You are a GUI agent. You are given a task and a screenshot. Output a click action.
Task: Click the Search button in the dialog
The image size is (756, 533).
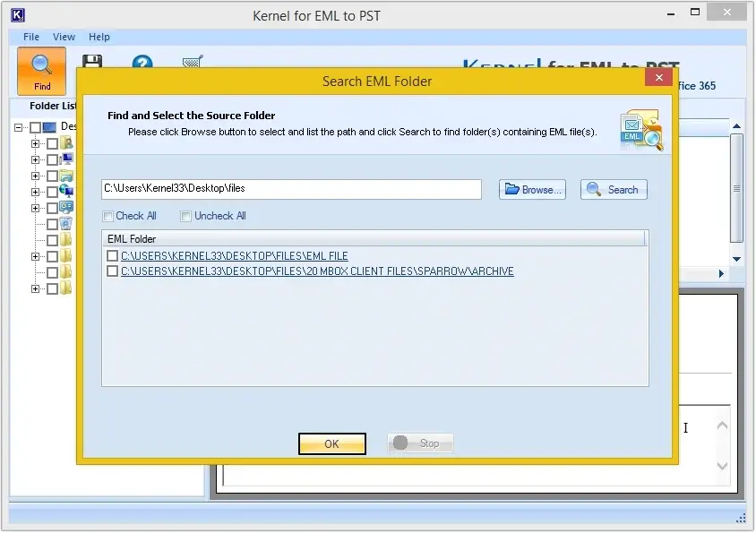pos(614,190)
